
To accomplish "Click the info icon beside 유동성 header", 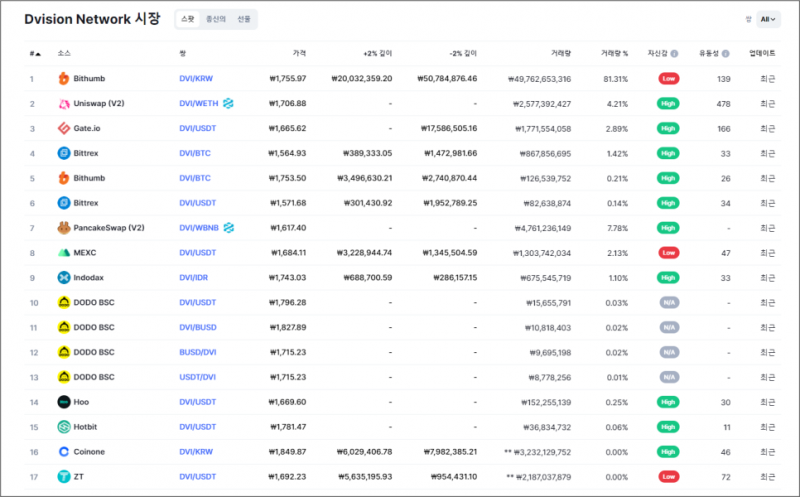I will (x=726, y=54).
